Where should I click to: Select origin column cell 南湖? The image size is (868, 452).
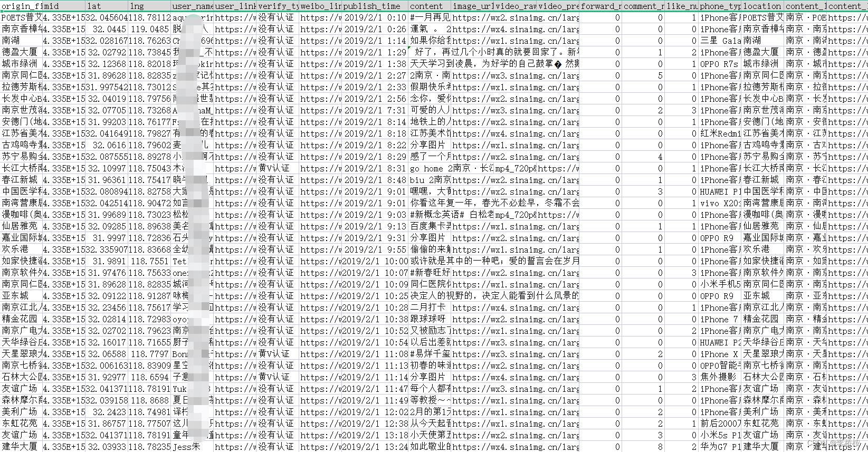pos(22,41)
